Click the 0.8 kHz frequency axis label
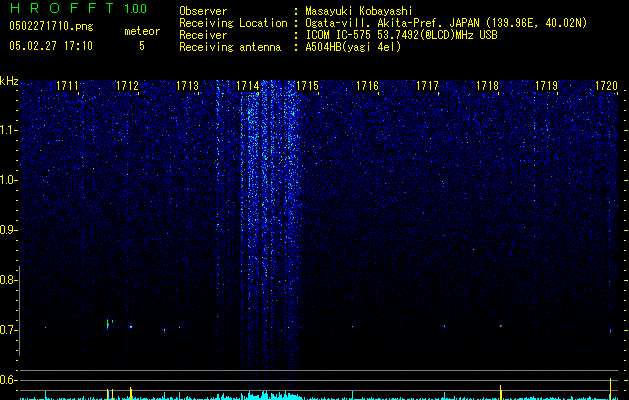This screenshot has width=629, height=400. (x=7, y=280)
